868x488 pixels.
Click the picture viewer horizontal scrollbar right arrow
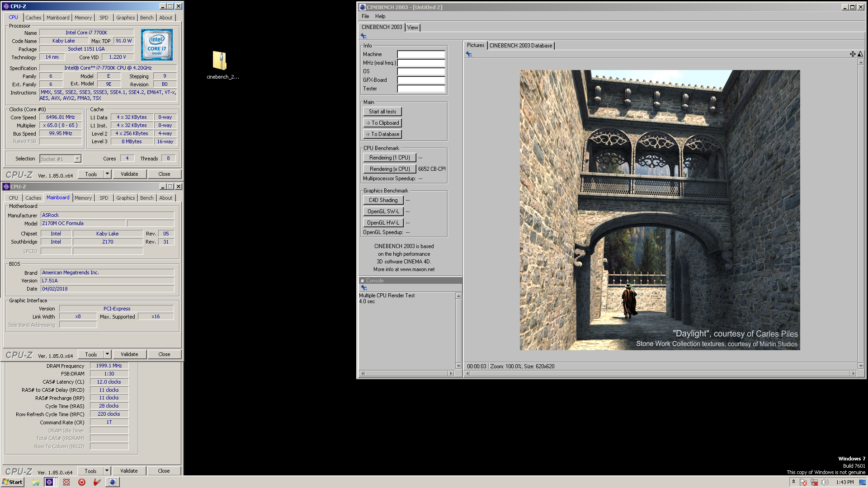(853, 374)
